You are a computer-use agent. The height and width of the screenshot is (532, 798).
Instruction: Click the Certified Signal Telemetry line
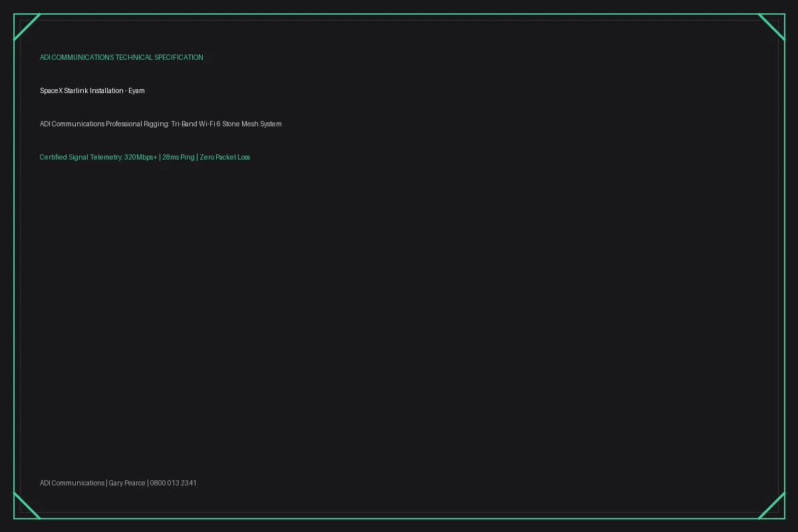click(145, 158)
